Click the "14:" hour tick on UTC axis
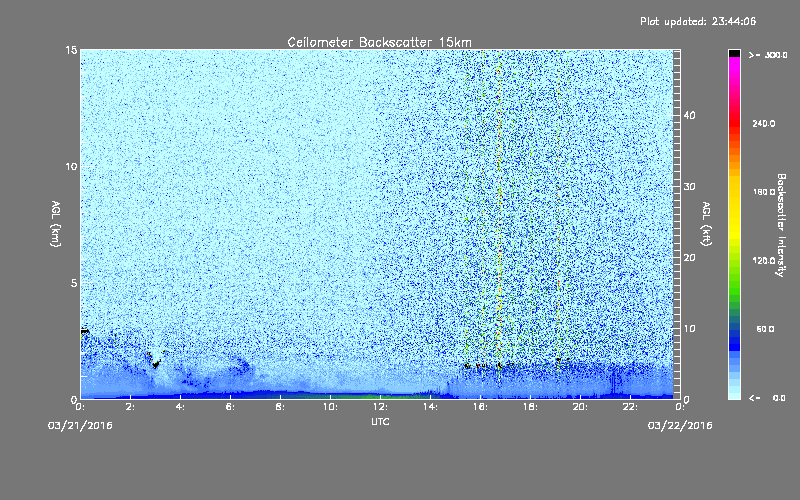This screenshot has width=800, height=500. point(430,407)
